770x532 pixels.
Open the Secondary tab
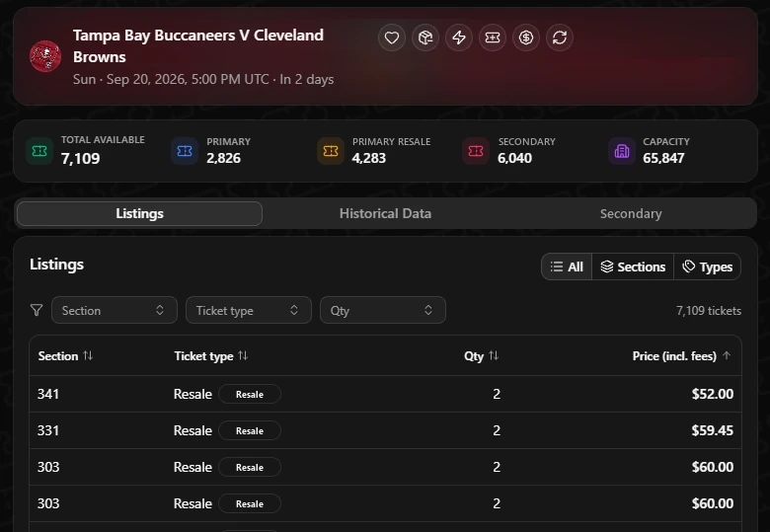click(x=631, y=213)
